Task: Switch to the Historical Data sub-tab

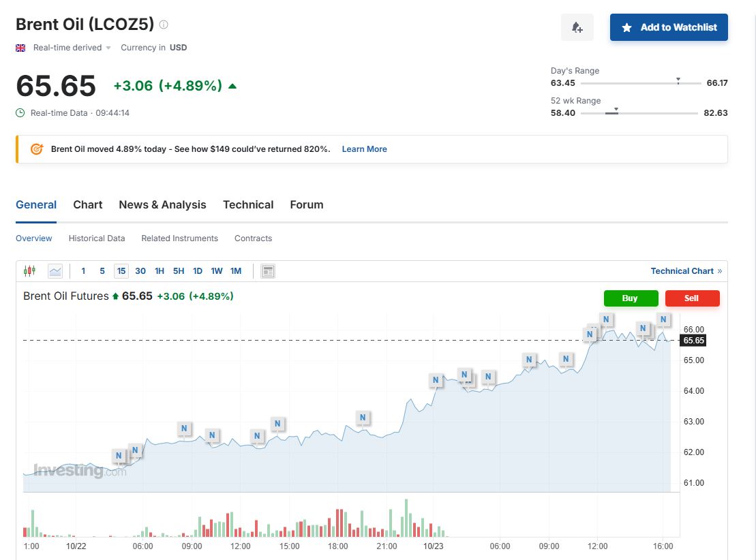Action: coord(97,238)
